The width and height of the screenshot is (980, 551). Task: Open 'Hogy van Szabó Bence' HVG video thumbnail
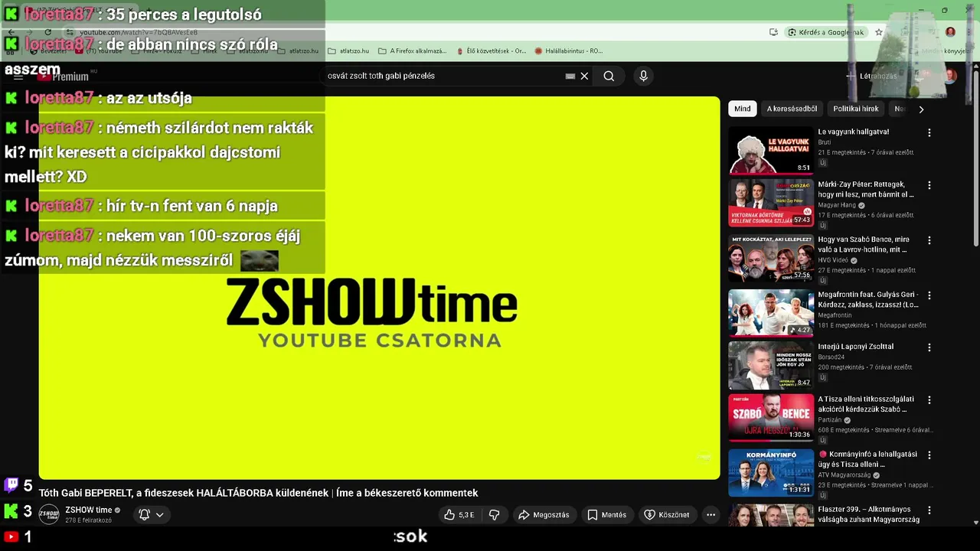[x=771, y=258]
